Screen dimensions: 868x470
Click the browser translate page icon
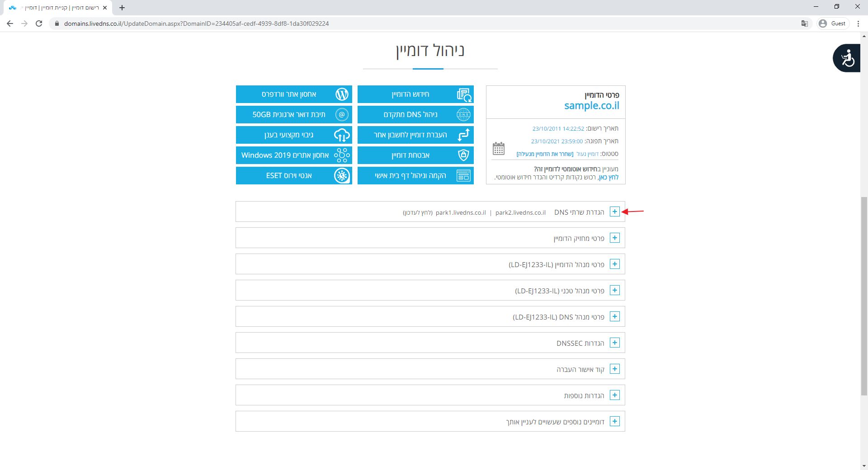(805, 23)
